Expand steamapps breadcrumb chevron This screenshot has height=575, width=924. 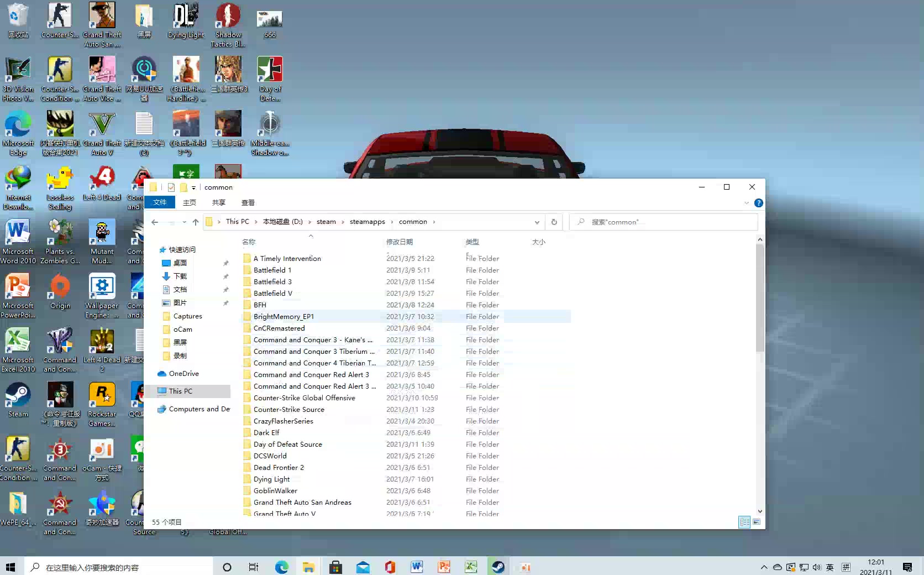pyautogui.click(x=392, y=222)
